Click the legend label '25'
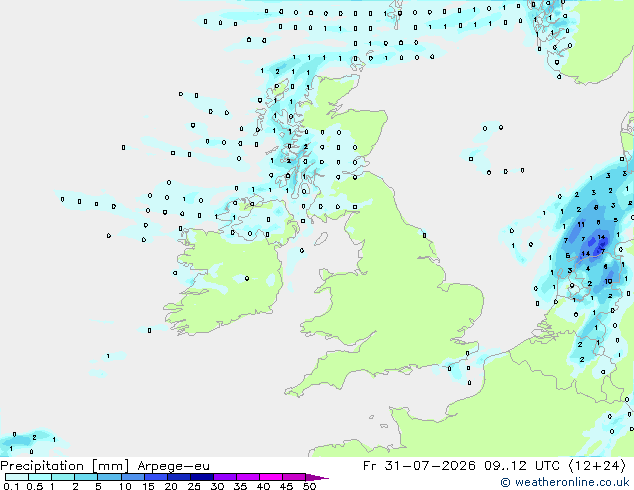Image resolution: width=634 pixels, height=490 pixels. [x=194, y=486]
